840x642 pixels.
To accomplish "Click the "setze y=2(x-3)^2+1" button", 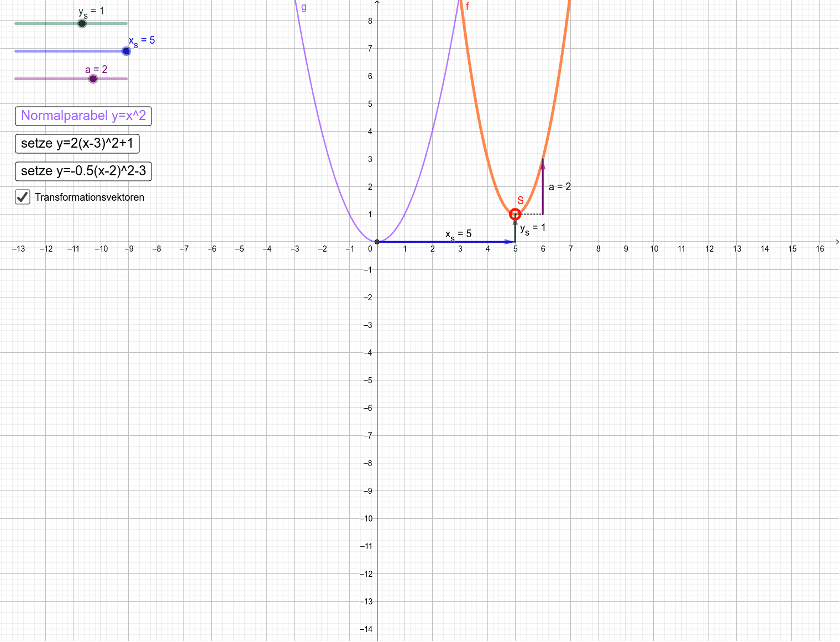I will pos(77,143).
